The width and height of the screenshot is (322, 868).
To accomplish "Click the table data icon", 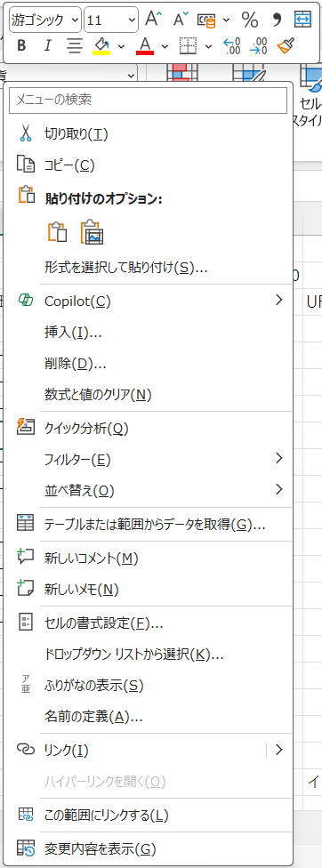I will click(26, 523).
